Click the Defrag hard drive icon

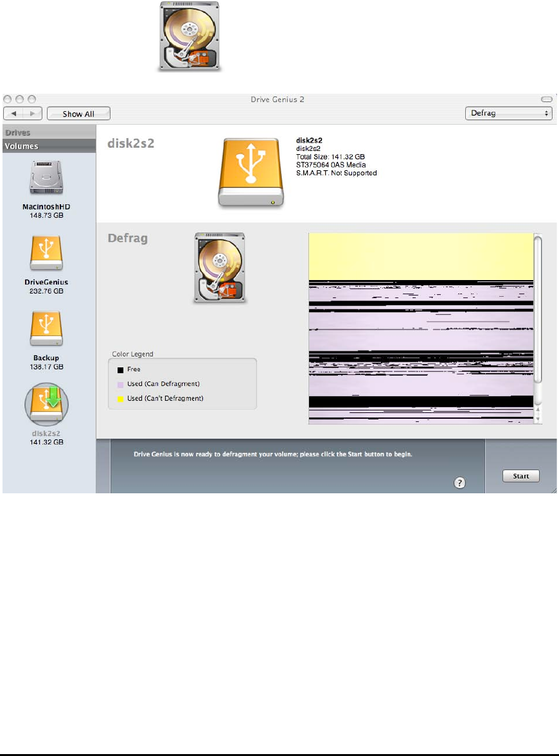click(x=220, y=268)
